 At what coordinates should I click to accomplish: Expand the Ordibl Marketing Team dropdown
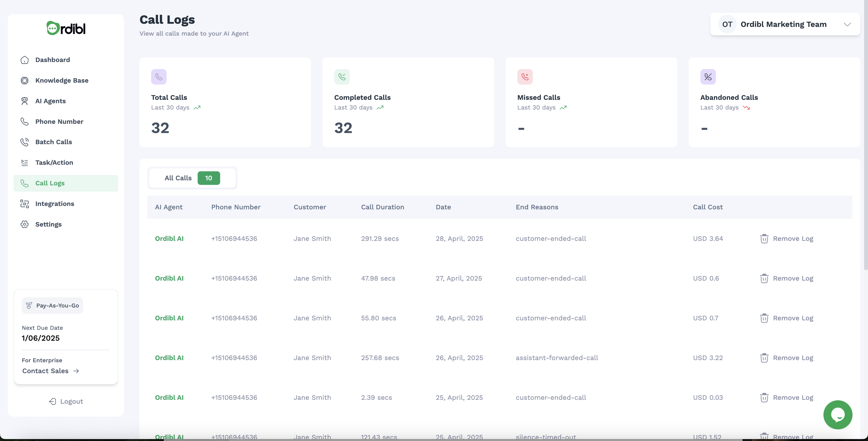783,24
